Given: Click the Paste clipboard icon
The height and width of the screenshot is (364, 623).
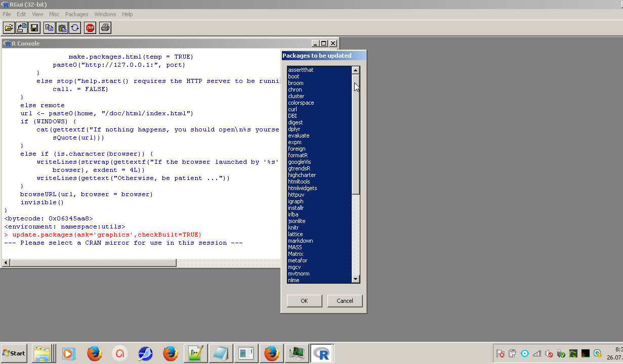Looking at the screenshot, I should [62, 28].
